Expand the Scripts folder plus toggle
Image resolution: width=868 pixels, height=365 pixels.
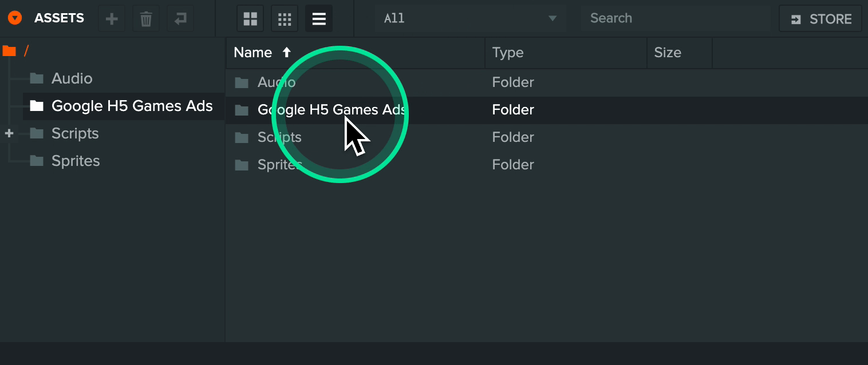9,133
